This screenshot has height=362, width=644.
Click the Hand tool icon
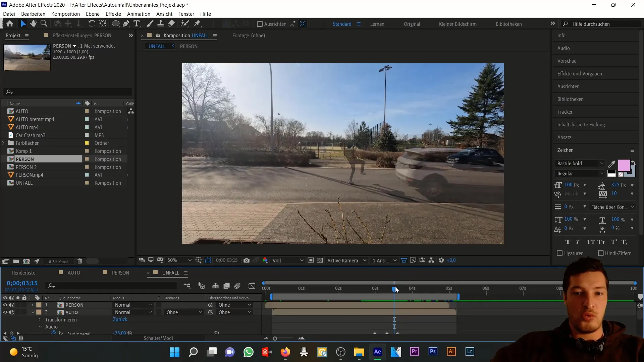pos(34,24)
